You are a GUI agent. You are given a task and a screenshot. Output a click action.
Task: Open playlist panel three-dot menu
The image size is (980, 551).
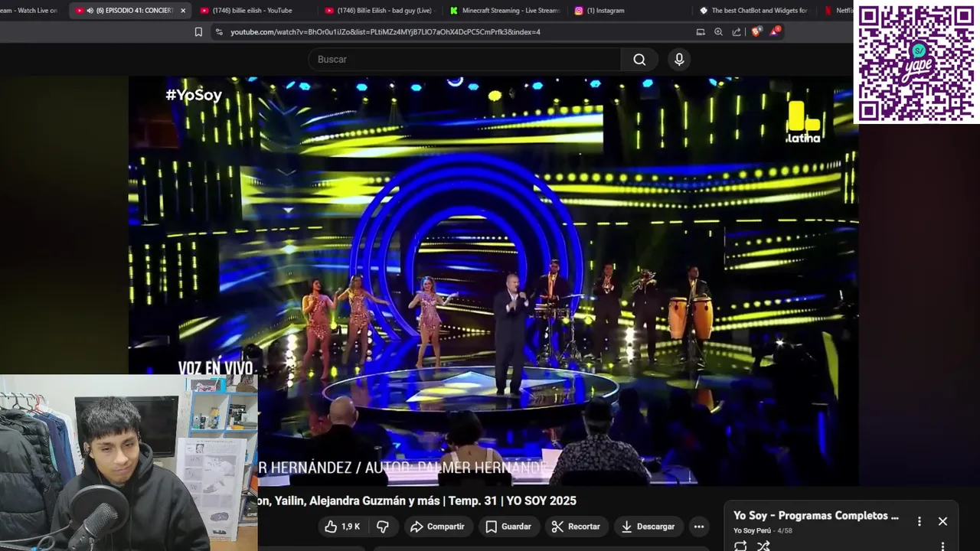pyautogui.click(x=920, y=521)
